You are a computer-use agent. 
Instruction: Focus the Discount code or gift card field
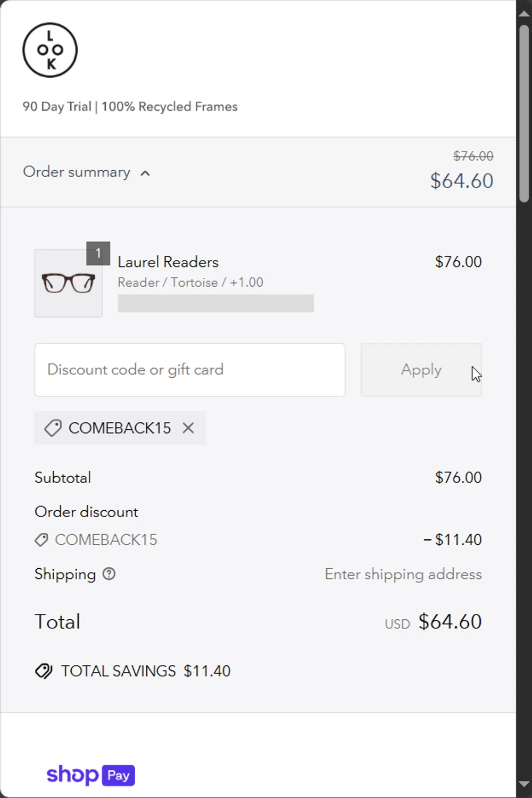[x=190, y=370]
